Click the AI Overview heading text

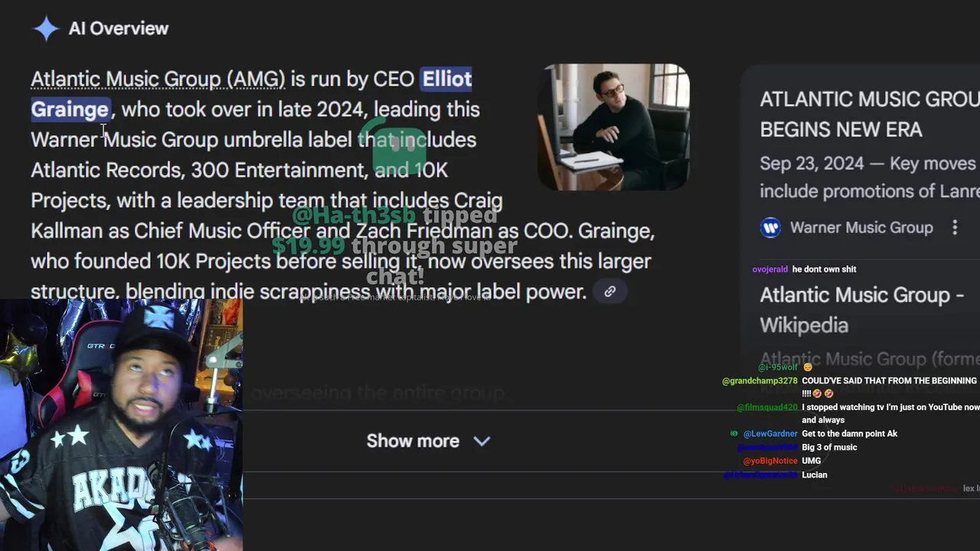(119, 28)
